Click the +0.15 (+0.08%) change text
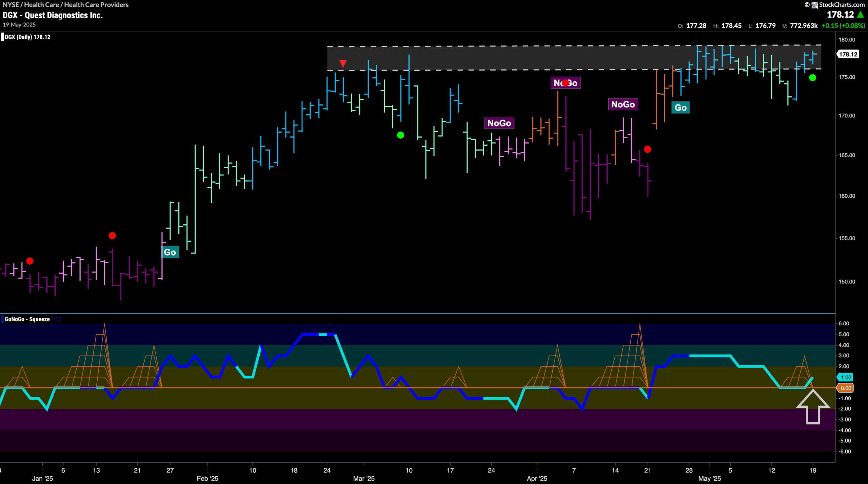 click(x=843, y=26)
